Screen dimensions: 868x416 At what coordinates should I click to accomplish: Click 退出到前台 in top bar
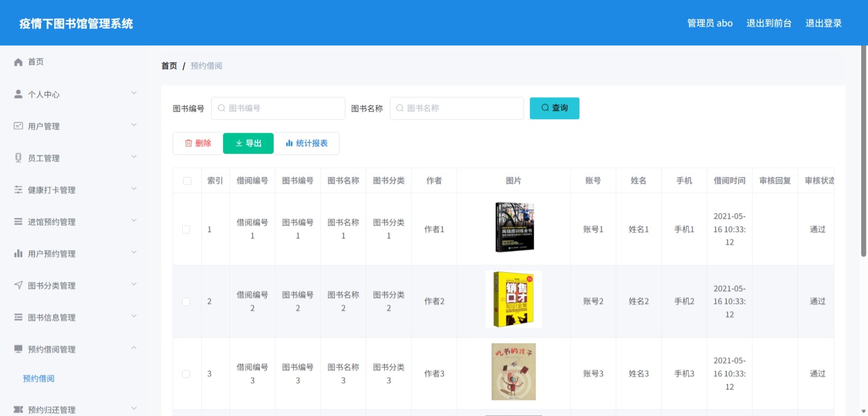click(769, 23)
